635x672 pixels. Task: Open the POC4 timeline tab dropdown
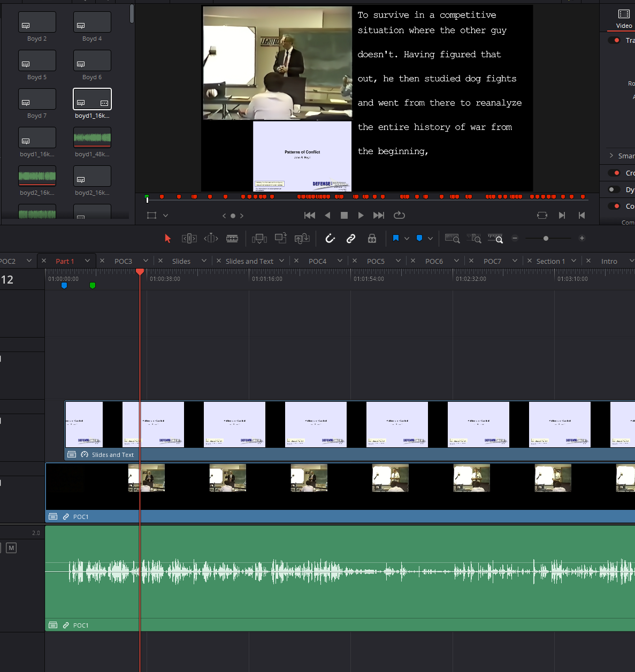(x=340, y=261)
